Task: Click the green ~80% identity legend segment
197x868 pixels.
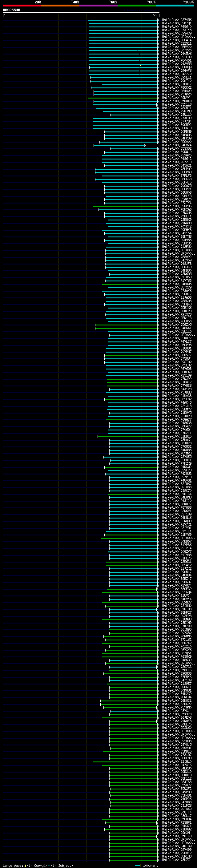Action: (x=137, y=6)
